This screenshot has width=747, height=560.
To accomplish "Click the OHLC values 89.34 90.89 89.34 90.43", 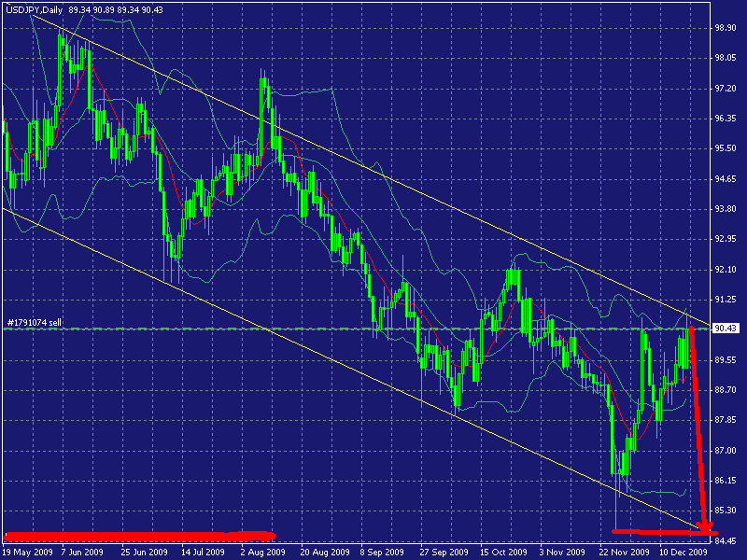I will [116, 9].
